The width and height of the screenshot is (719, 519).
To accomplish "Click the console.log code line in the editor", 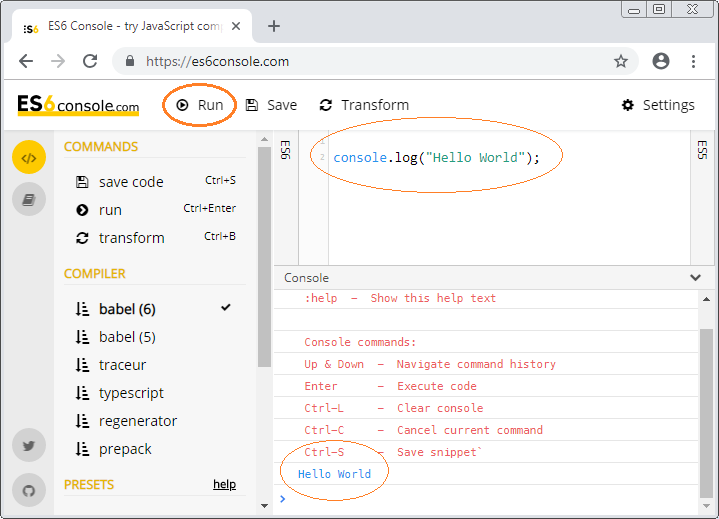I will click(436, 158).
